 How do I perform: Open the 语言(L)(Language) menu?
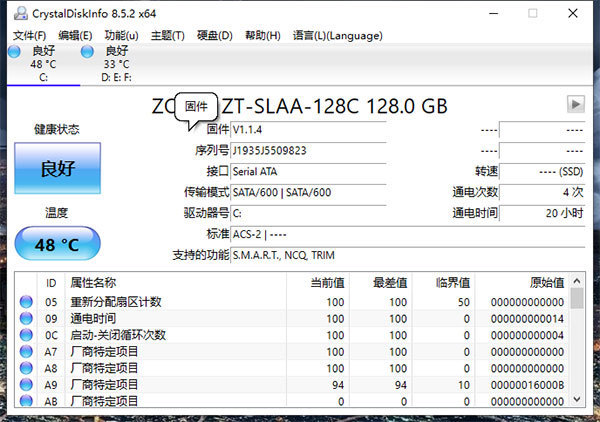338,36
